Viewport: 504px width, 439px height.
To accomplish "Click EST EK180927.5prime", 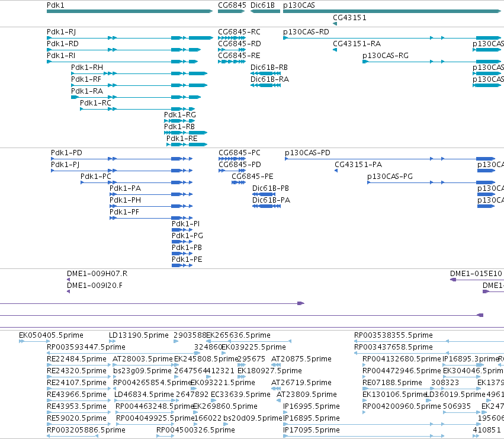I will tap(269, 371).
